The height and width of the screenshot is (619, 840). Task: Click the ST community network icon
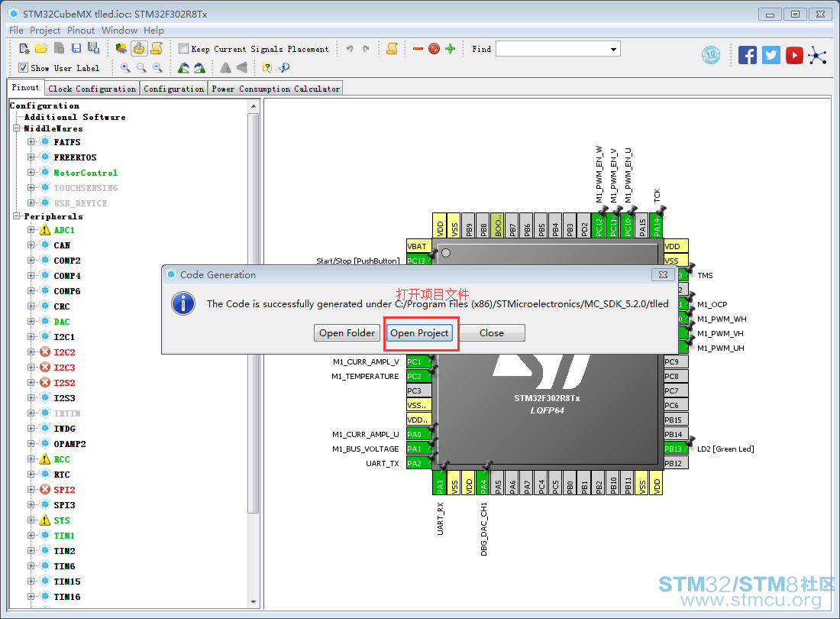pos(818,55)
